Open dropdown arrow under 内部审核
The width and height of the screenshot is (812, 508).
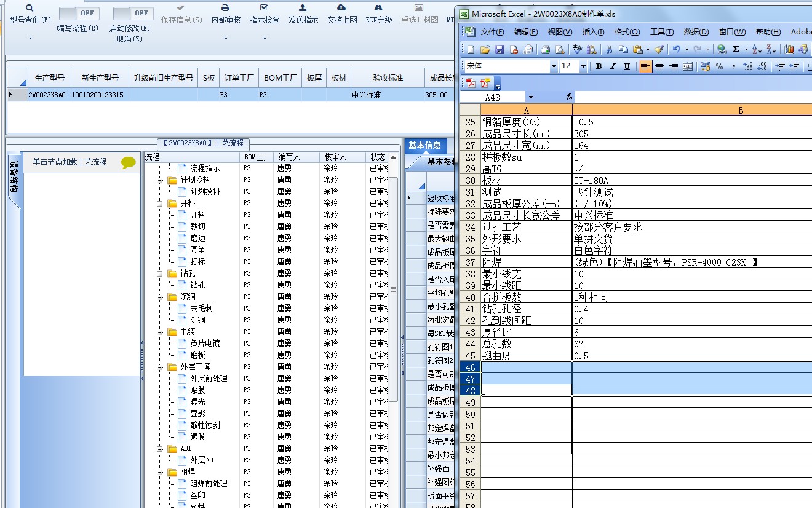226,39
